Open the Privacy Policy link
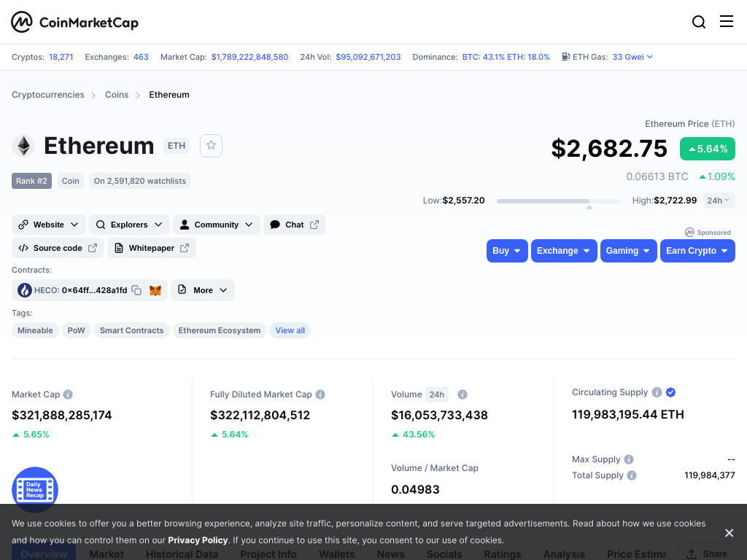This screenshot has height=560, width=747. (x=198, y=540)
